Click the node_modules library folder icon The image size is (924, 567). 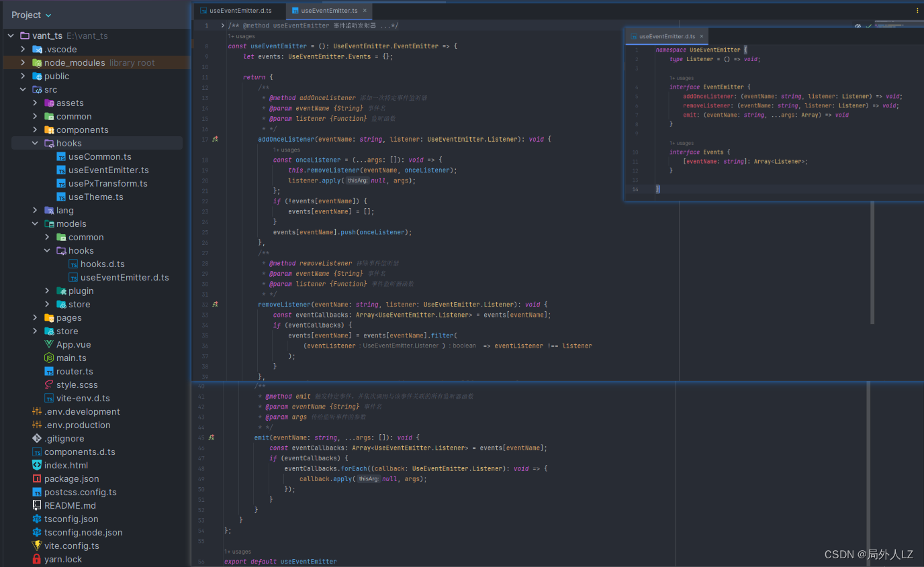(x=37, y=62)
